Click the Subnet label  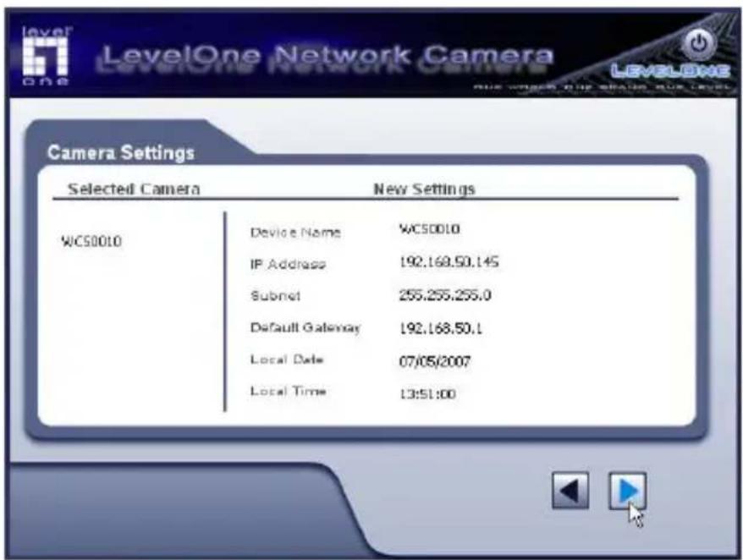pyautogui.click(x=275, y=295)
